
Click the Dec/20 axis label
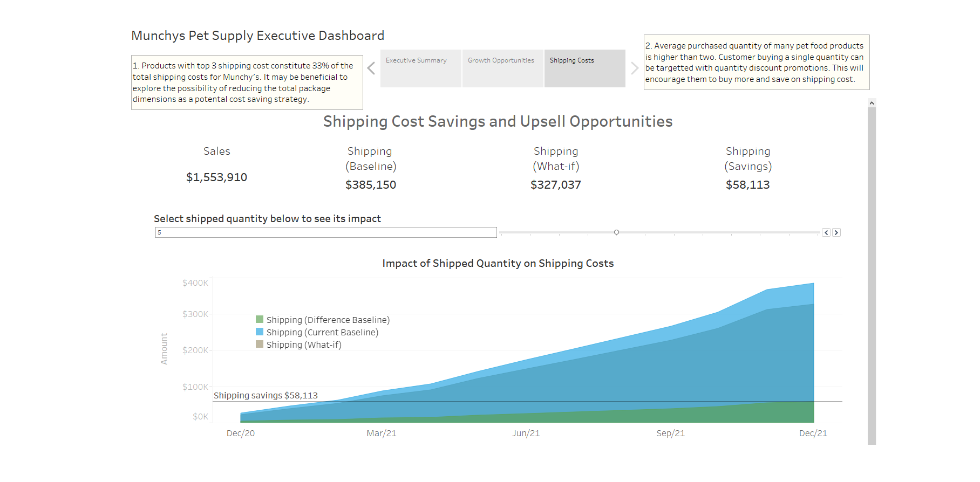[x=241, y=433]
